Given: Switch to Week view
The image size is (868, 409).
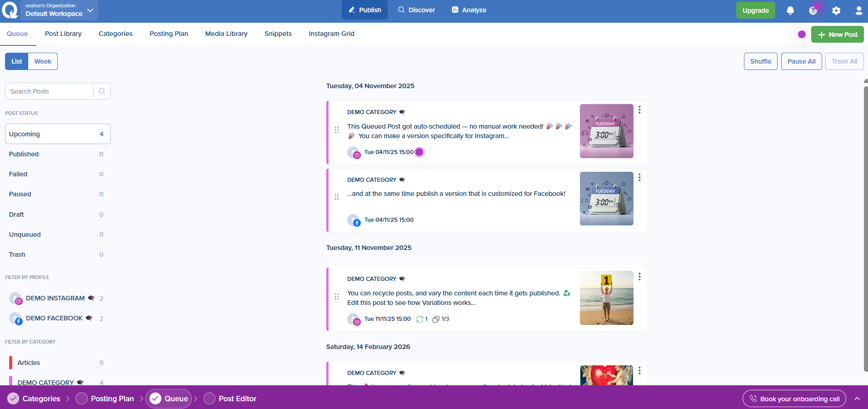Looking at the screenshot, I should (43, 61).
